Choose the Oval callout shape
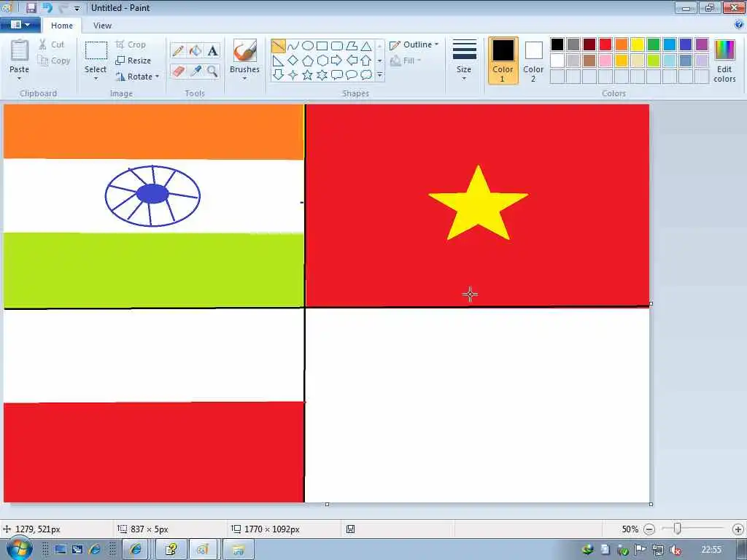Viewport: 747px width, 560px height. click(352, 75)
